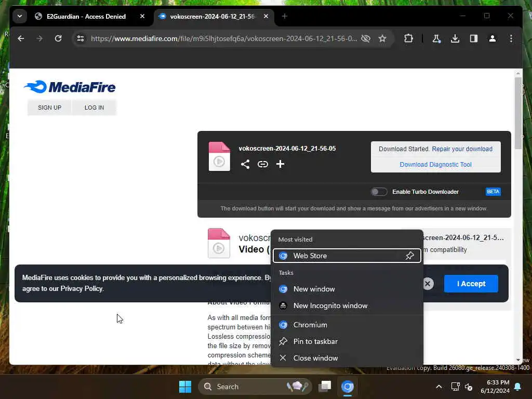Click the forward navigation arrow
The image size is (532, 399).
click(x=39, y=38)
